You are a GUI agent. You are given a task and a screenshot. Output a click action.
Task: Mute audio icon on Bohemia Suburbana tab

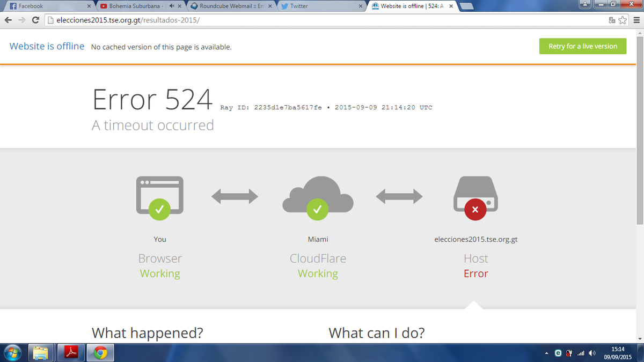pos(172,6)
